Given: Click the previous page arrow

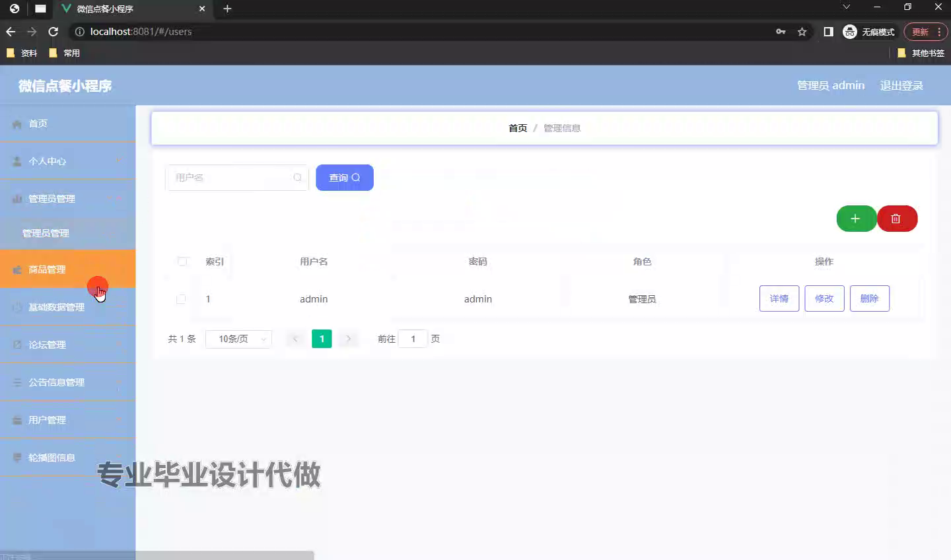Looking at the screenshot, I should 295,339.
